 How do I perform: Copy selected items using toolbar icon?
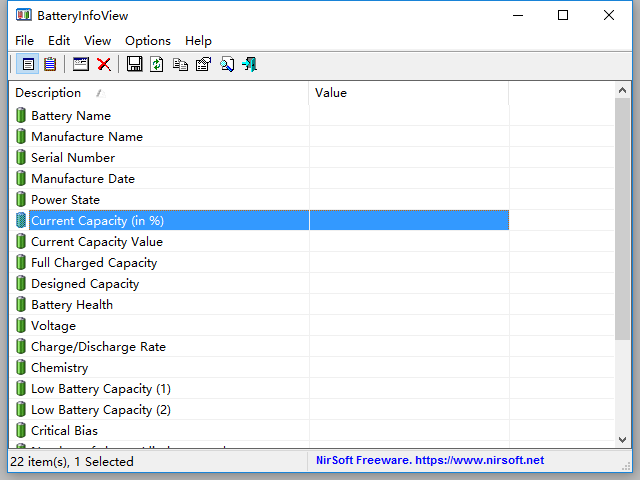click(180, 64)
